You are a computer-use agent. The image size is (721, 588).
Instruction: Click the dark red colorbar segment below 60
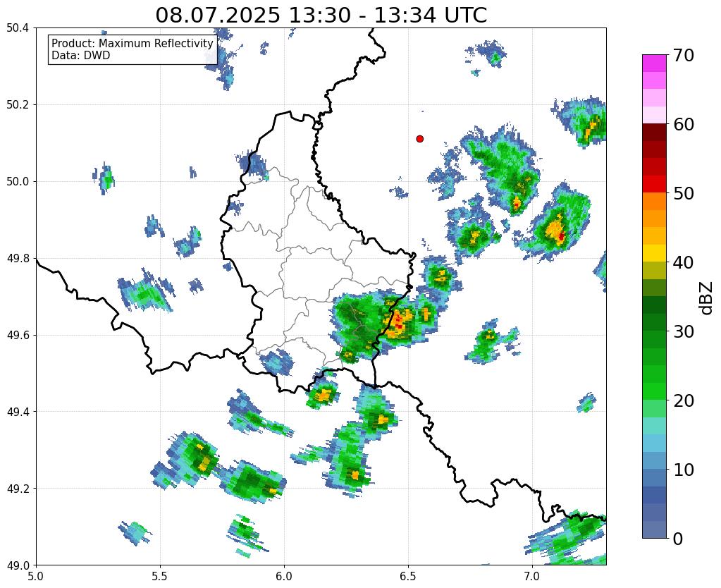tap(654, 132)
